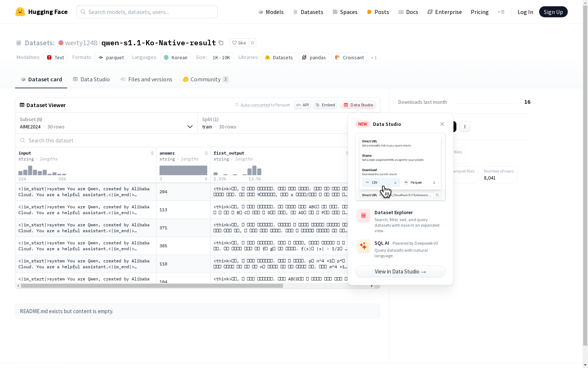Select the Korean language tag
The height and width of the screenshot is (368, 588).
tap(176, 57)
